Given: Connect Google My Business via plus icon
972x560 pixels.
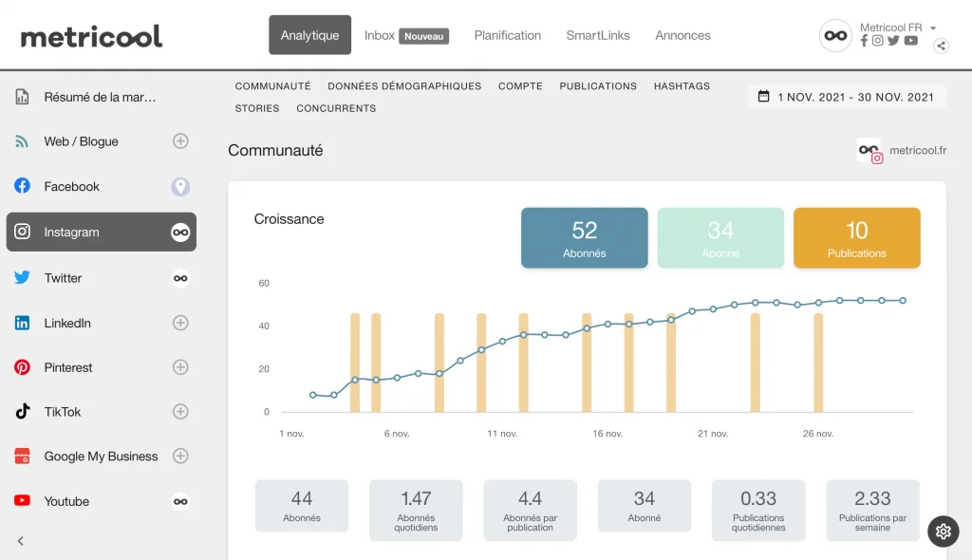Looking at the screenshot, I should pyautogui.click(x=180, y=457).
